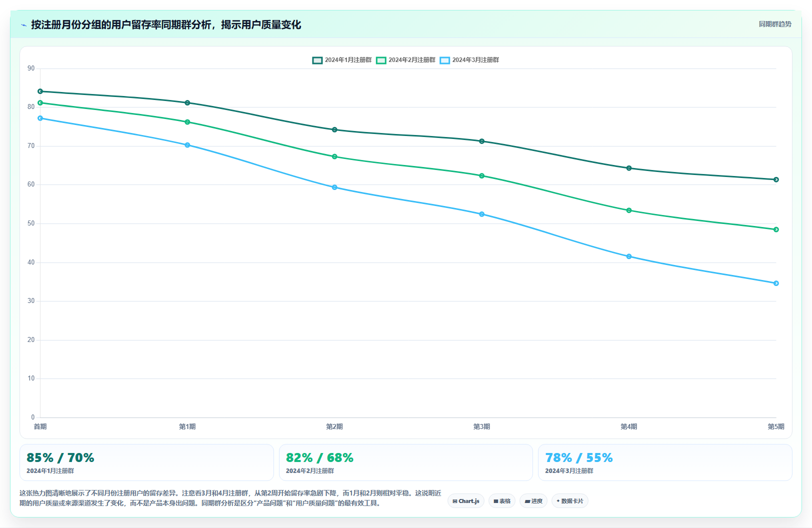Click the 2月 cohort point at 第1期

(187, 122)
